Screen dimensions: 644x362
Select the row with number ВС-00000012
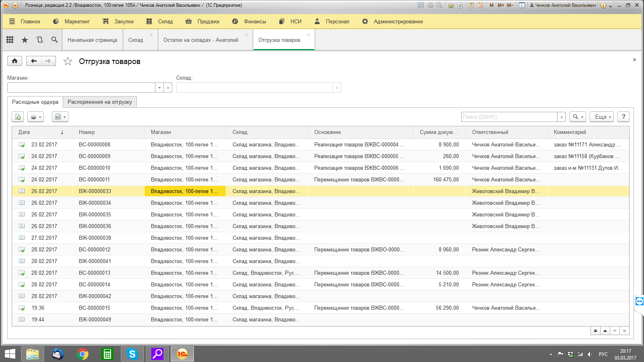[95, 250]
